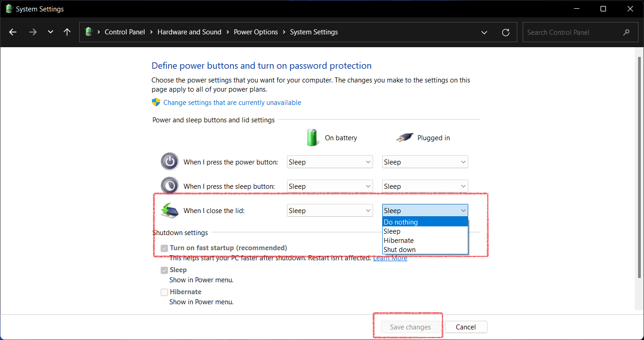Expand address bar history dropdown
Screen dimensions: 644x340
[x=484, y=33]
